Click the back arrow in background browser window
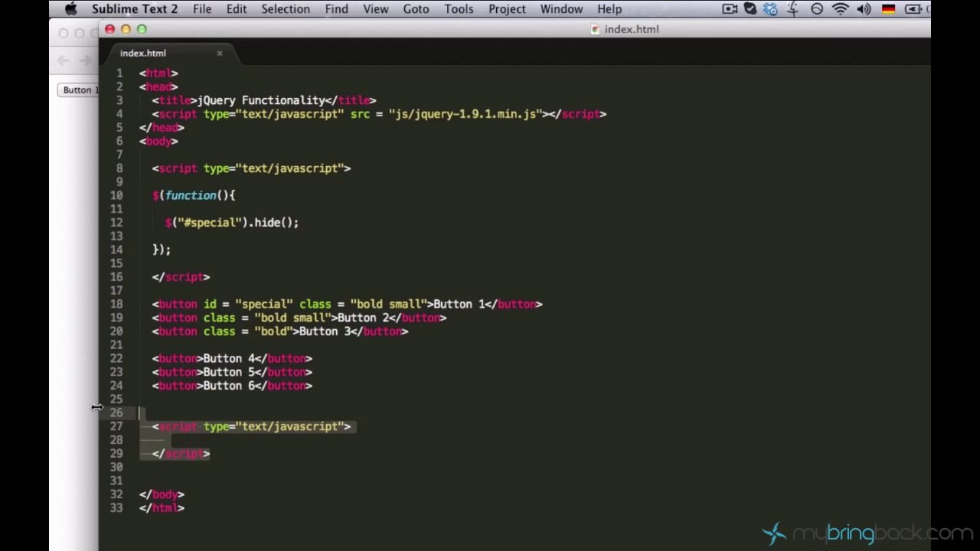This screenshot has width=980, height=551. point(64,60)
